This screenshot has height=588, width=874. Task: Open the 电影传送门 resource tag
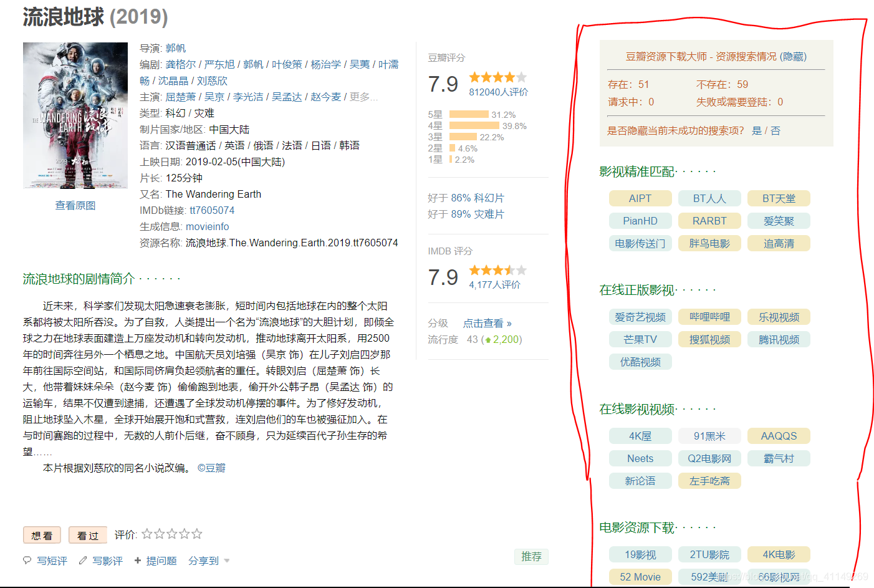[x=640, y=243]
